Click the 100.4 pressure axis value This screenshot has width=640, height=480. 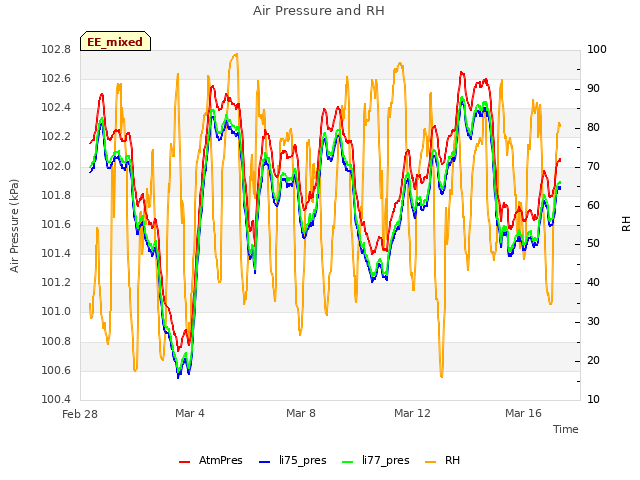[56, 399]
